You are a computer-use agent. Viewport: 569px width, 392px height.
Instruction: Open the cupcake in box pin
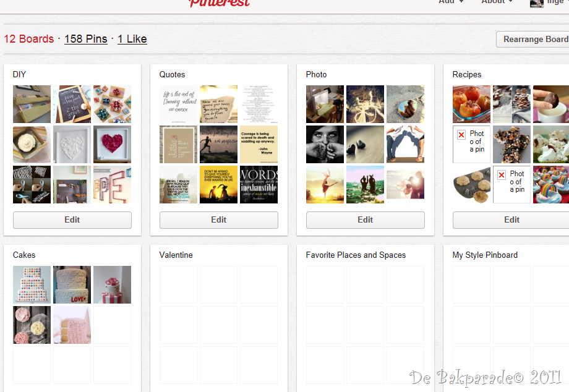coord(32,144)
